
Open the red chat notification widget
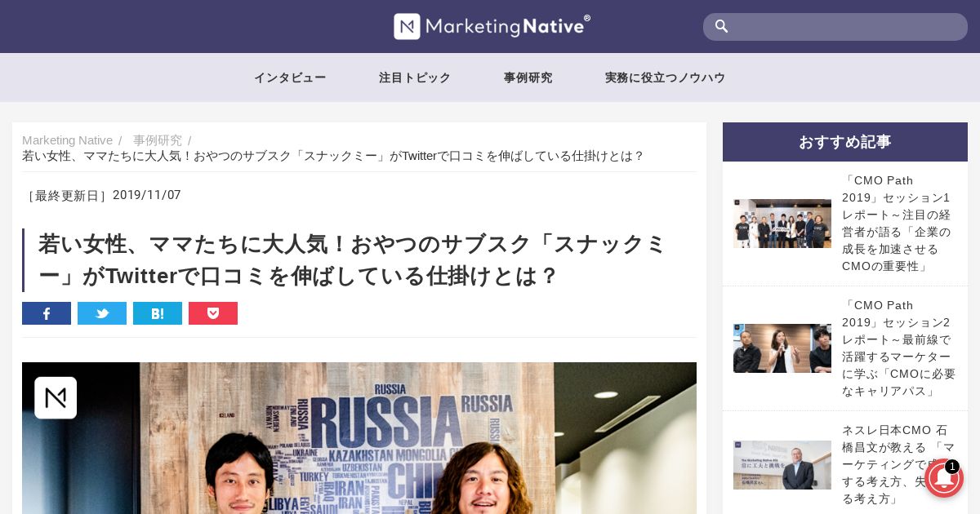coord(944,478)
